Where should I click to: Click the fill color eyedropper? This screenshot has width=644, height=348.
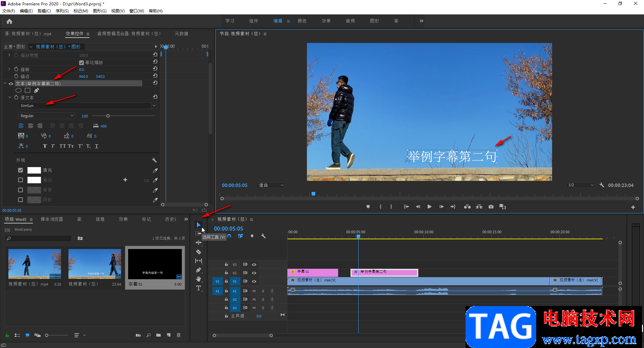[x=155, y=170]
